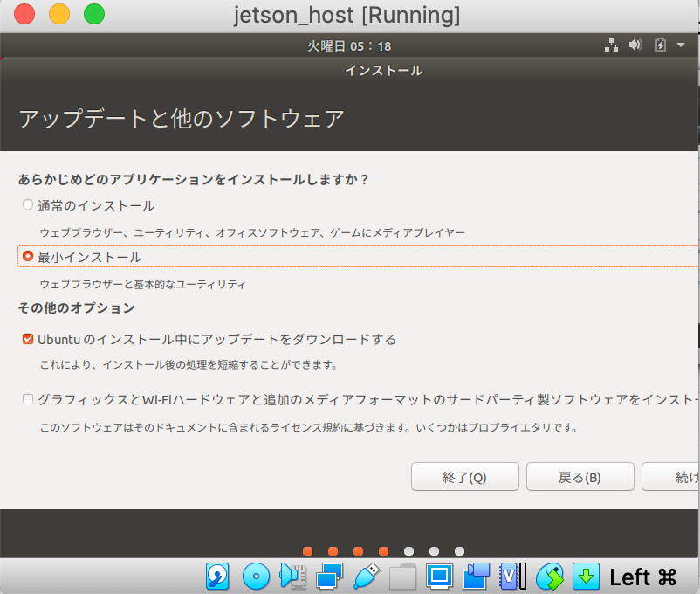The image size is (700, 594).
Task: Open the 火曜日 05:18 clock menu
Action: (348, 45)
